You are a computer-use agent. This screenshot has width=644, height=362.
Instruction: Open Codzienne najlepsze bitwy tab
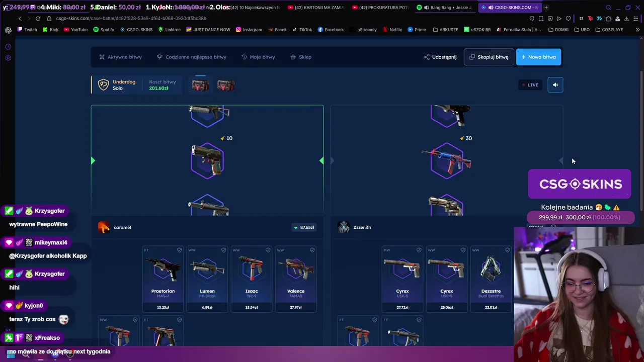(192, 57)
